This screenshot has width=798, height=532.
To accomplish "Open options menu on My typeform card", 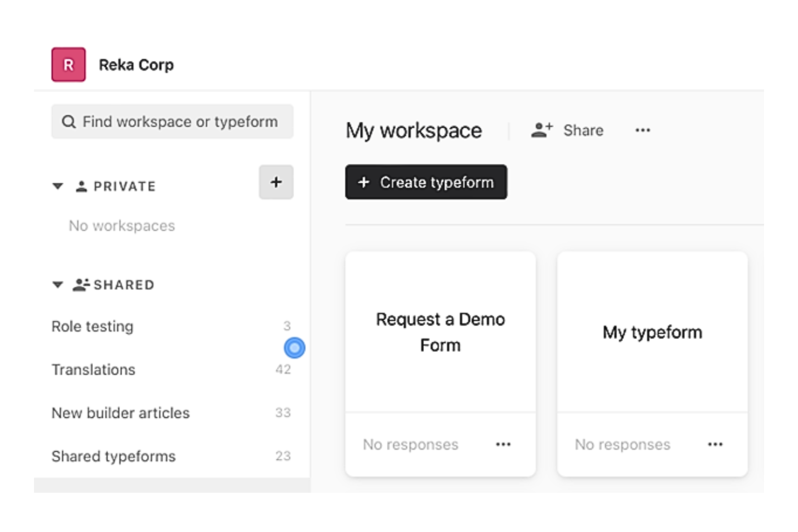I will pos(716,444).
